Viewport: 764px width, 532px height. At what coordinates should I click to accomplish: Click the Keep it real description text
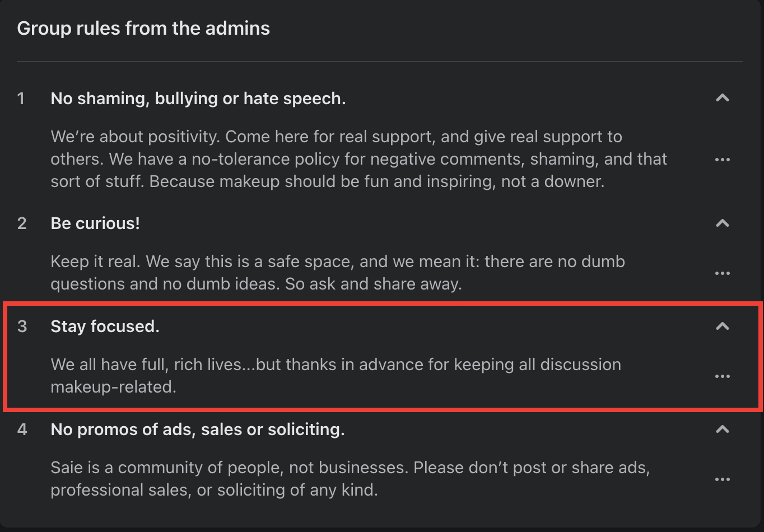click(x=338, y=273)
